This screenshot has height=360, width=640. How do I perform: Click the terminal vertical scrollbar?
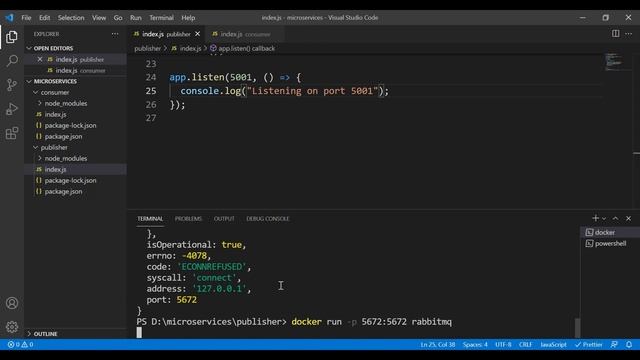coord(577,327)
